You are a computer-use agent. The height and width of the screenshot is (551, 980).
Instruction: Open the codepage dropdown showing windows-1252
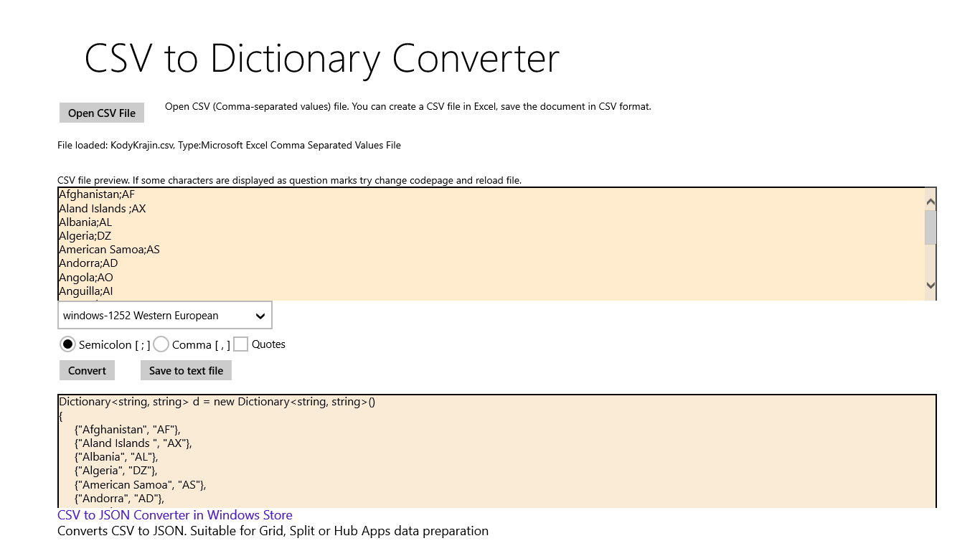pos(165,316)
